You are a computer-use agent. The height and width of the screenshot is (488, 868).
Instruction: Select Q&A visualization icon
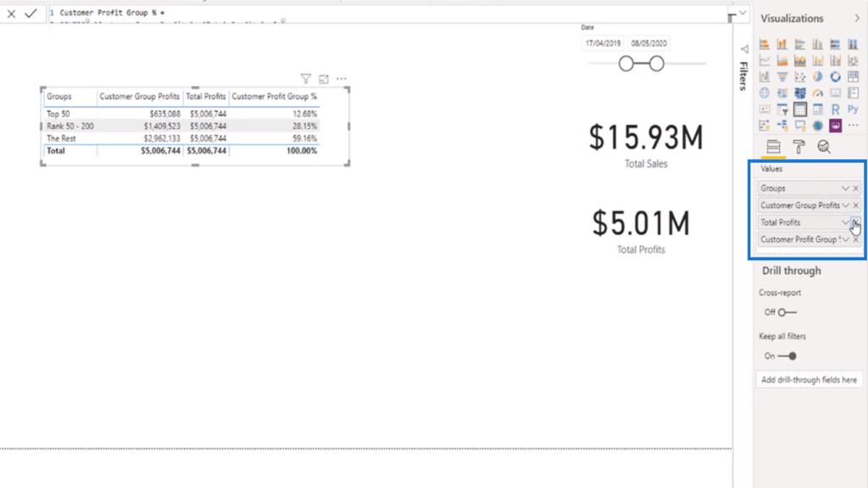pyautogui.click(x=800, y=125)
